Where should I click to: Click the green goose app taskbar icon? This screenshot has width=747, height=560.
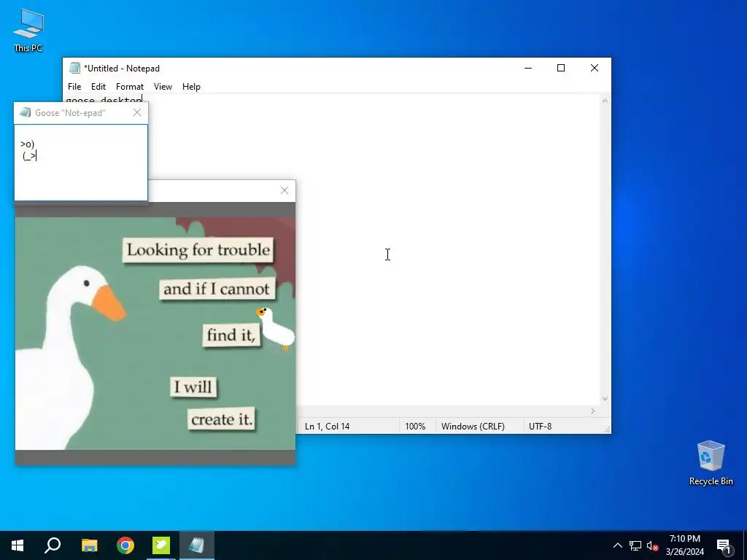pos(161,545)
